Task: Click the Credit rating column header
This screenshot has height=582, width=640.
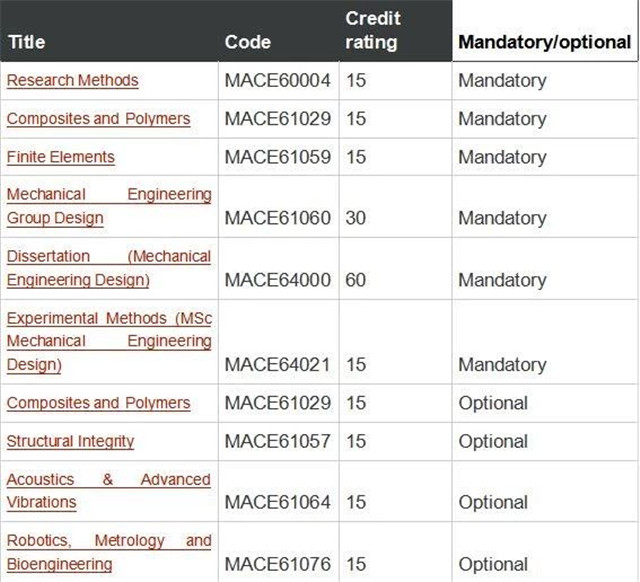Action: pyautogui.click(x=373, y=31)
